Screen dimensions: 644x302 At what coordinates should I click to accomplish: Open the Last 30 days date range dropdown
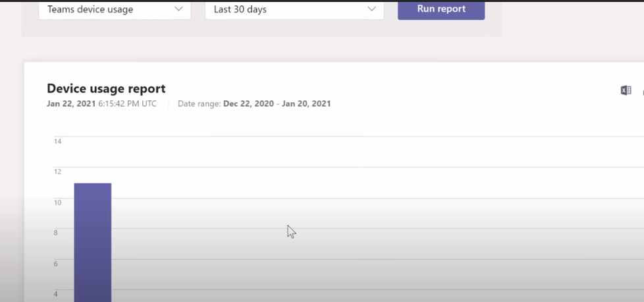294,9
